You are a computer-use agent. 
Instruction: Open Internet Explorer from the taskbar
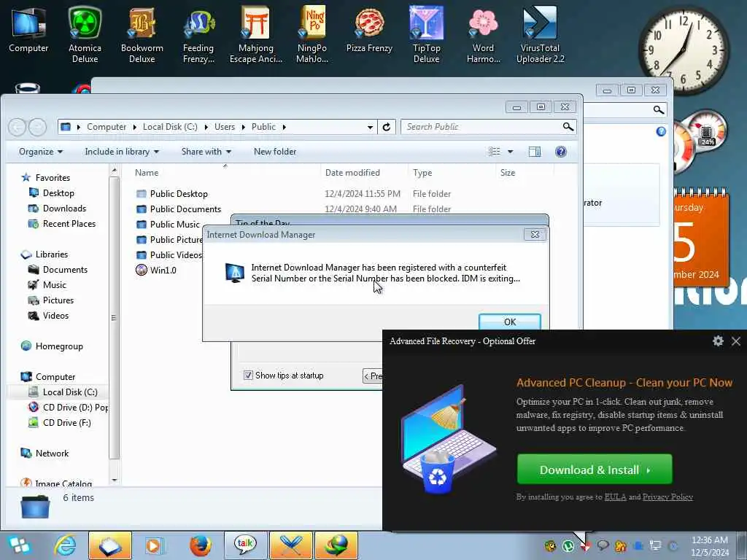pyautogui.click(x=65, y=545)
